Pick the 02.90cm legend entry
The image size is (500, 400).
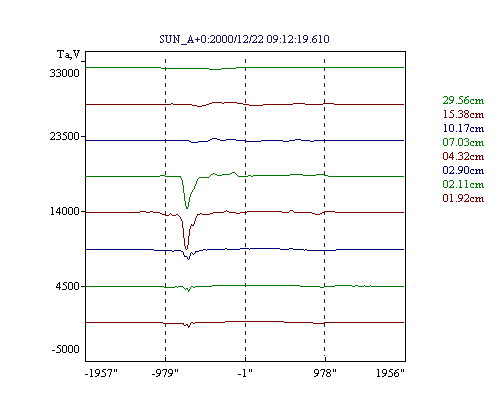pyautogui.click(x=463, y=170)
